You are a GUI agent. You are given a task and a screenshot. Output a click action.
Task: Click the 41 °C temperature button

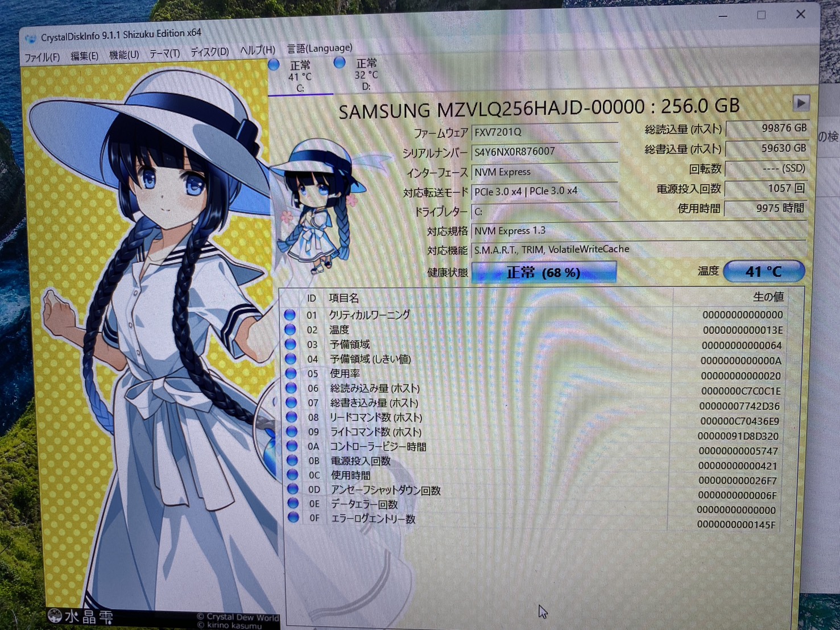pos(764,271)
